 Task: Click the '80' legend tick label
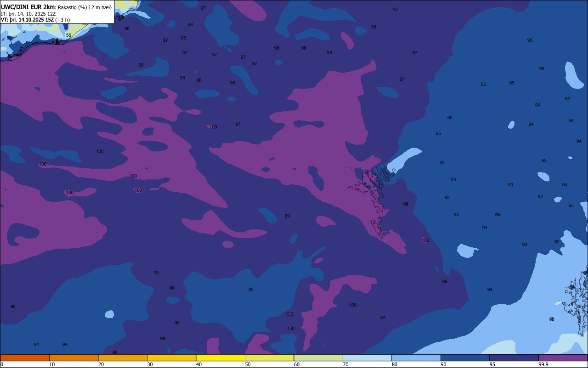pyautogui.click(x=395, y=364)
